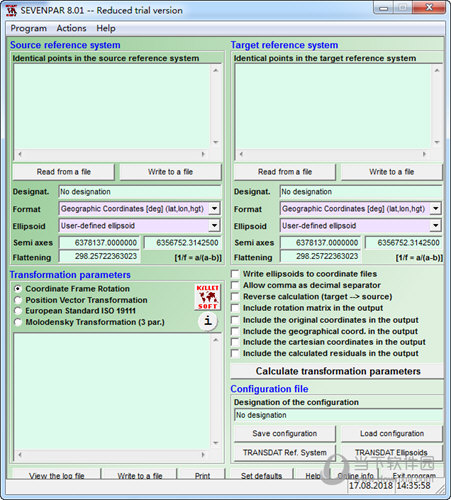
Task: Open the Program menu
Action: click(x=29, y=28)
